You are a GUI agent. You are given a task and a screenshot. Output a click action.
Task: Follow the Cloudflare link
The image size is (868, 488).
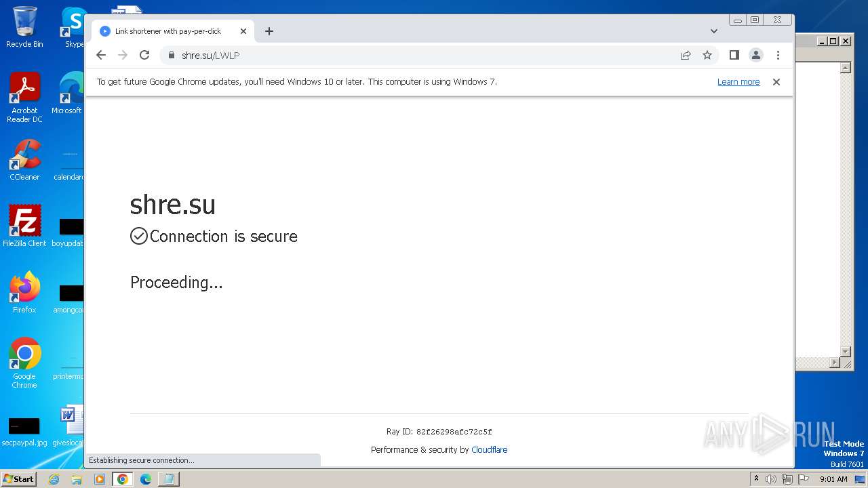point(489,449)
